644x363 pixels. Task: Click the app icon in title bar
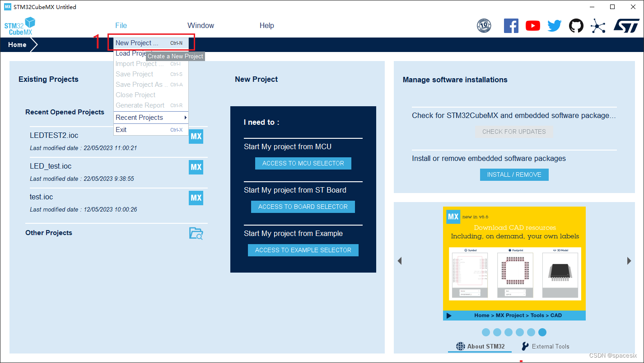click(x=7, y=7)
